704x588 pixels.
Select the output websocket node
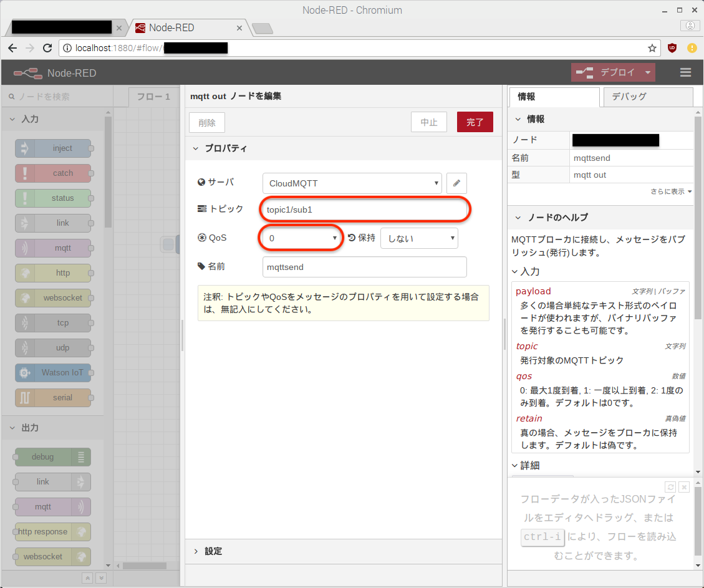coord(53,557)
